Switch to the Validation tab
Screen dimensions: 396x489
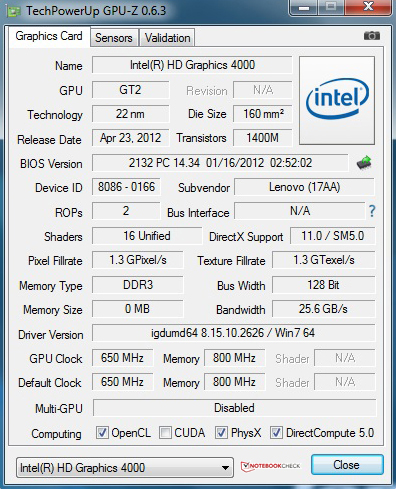point(167,38)
